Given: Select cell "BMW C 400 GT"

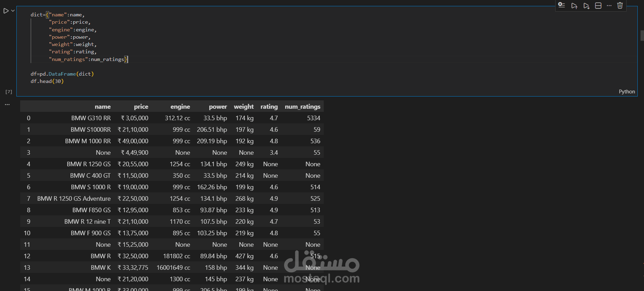Looking at the screenshot, I should coord(90,176).
